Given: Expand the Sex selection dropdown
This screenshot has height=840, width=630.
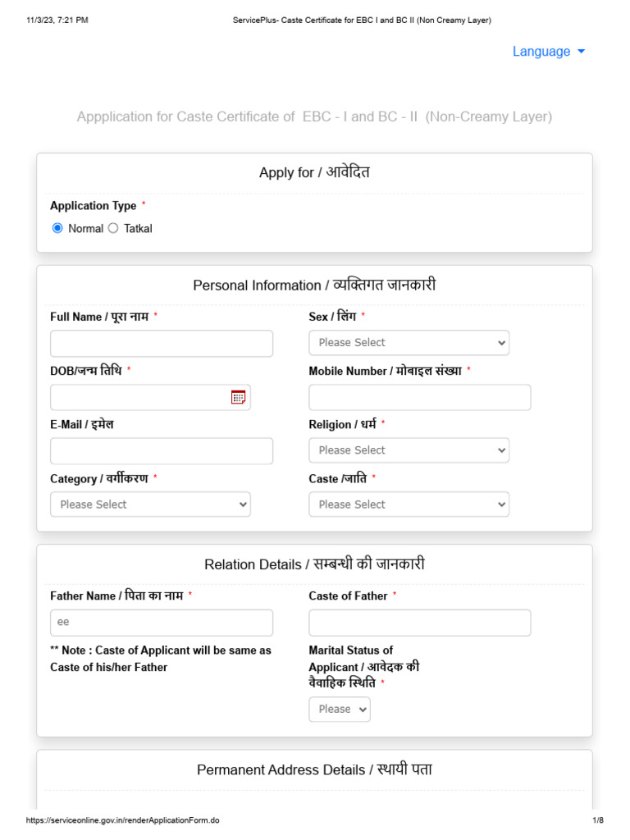Looking at the screenshot, I should click(x=409, y=343).
